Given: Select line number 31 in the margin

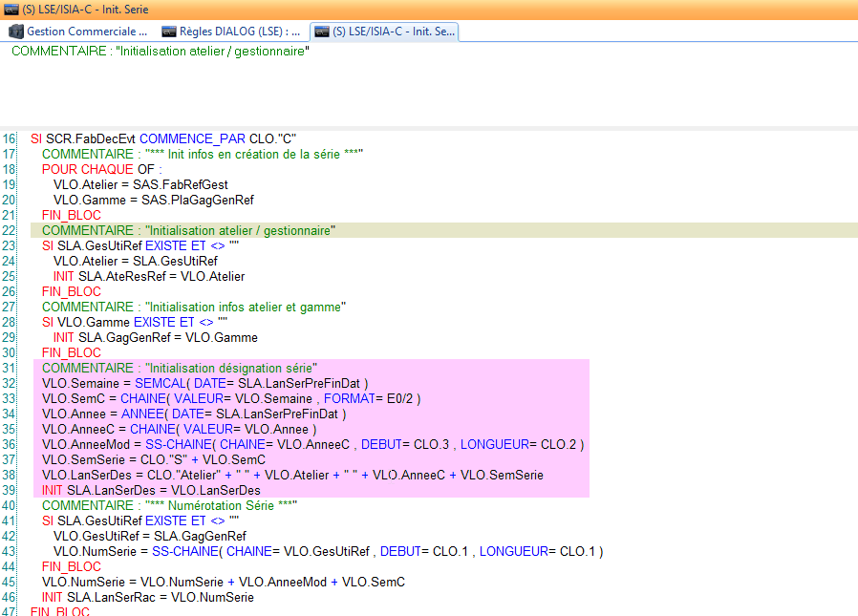Looking at the screenshot, I should click(10, 368).
